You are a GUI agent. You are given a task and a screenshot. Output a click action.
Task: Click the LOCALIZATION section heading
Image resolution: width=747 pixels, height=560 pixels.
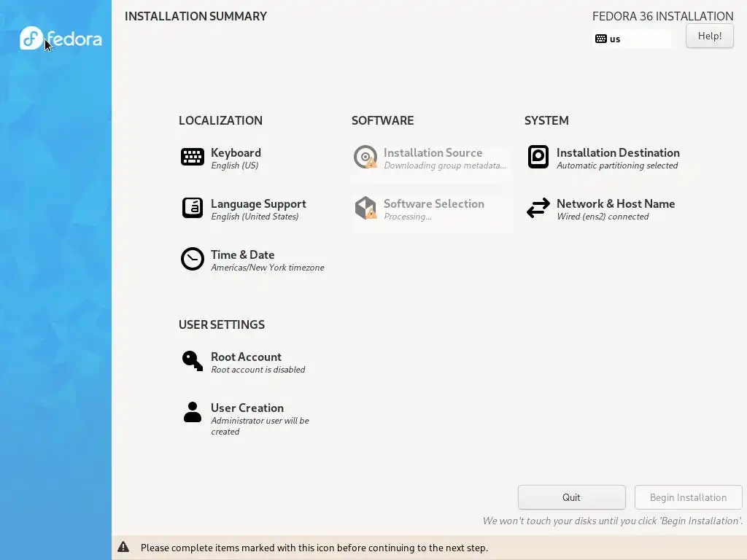pos(220,120)
